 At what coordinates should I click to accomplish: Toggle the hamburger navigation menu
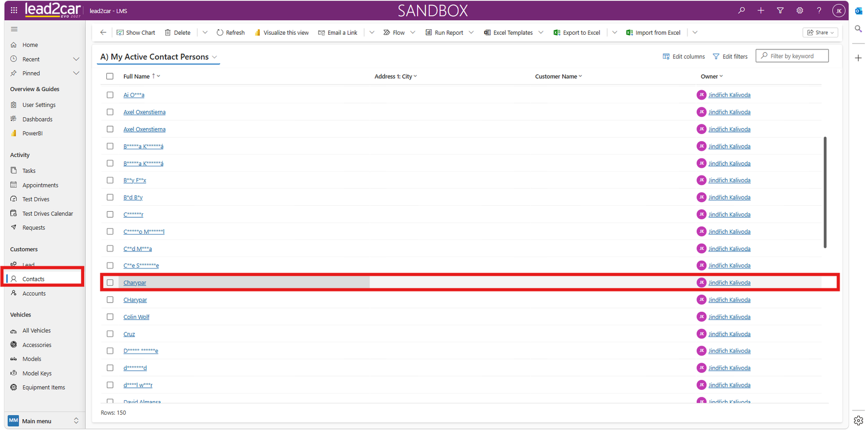14,29
